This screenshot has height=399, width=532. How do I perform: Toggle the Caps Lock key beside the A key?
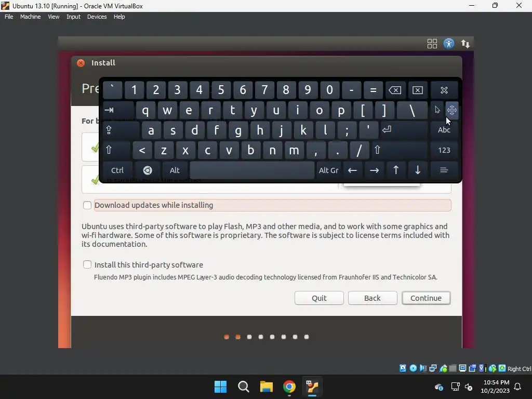pyautogui.click(x=121, y=130)
